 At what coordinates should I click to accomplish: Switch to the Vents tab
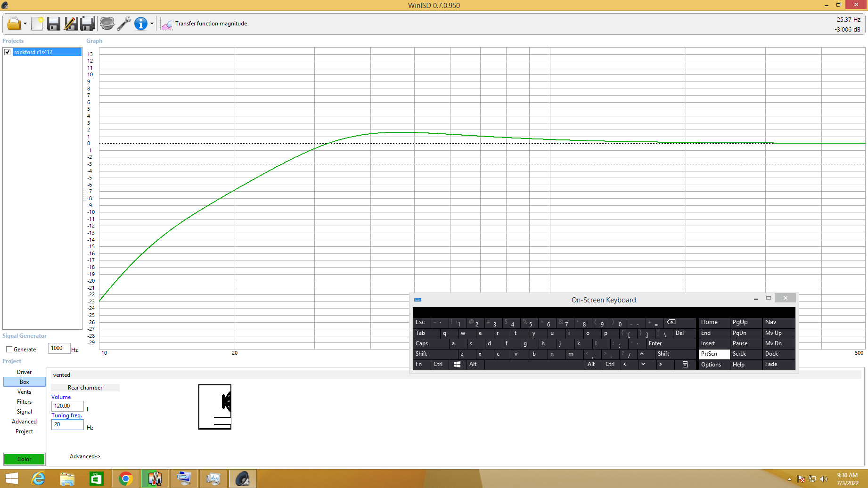24,392
